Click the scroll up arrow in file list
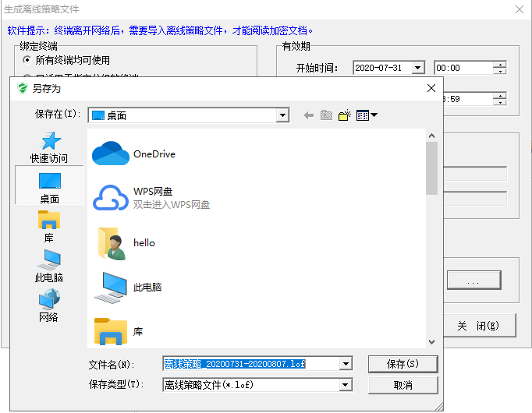 tap(431, 136)
